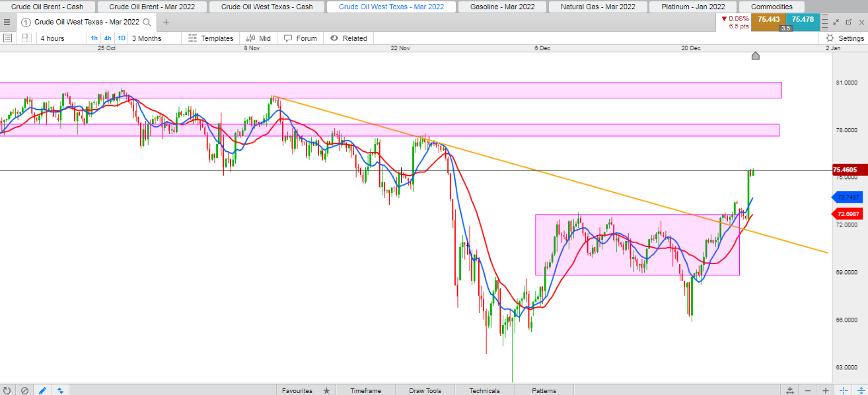Click the home marker above the price axis
This screenshot has width=868, height=395.
tap(756, 55)
